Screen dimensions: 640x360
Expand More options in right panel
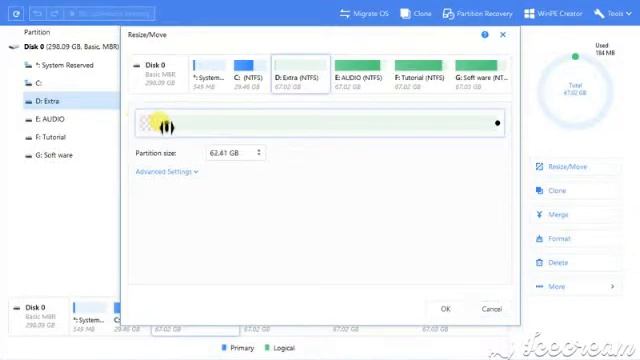[576, 287]
